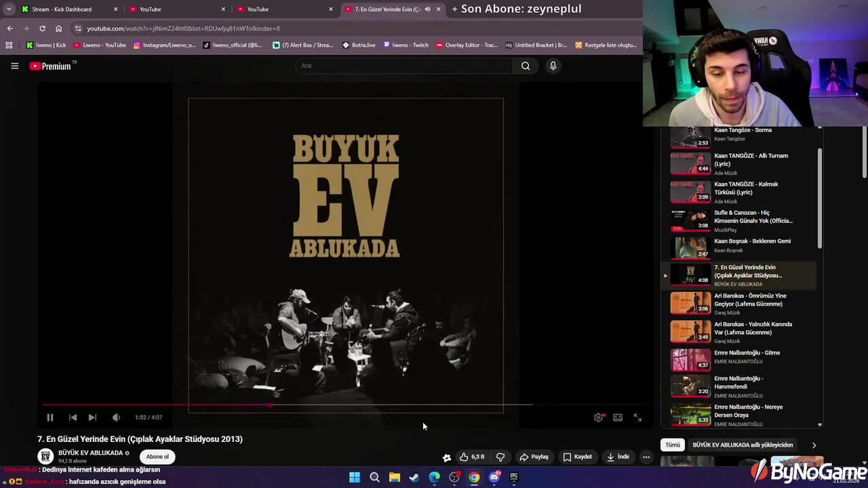
Task: Start voice search with microphone icon
Action: (553, 66)
